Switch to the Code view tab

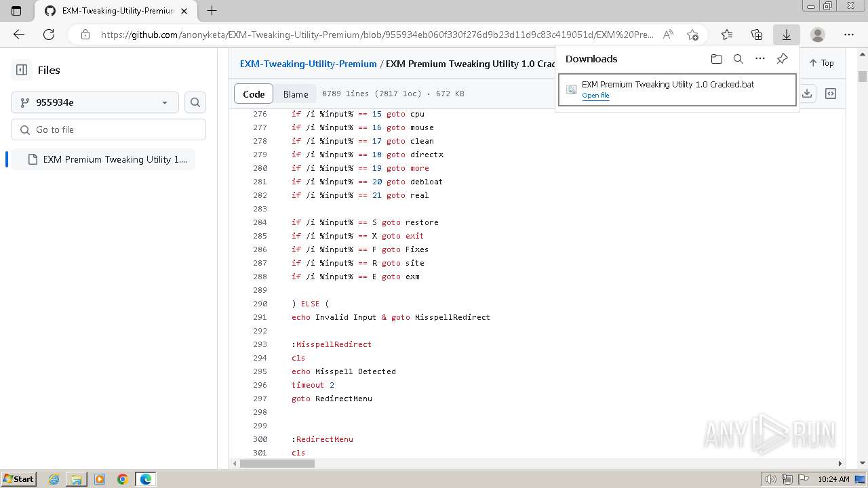(254, 94)
